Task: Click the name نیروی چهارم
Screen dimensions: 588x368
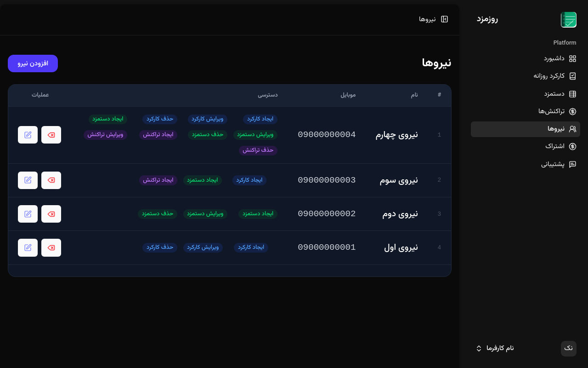Action: tap(397, 135)
